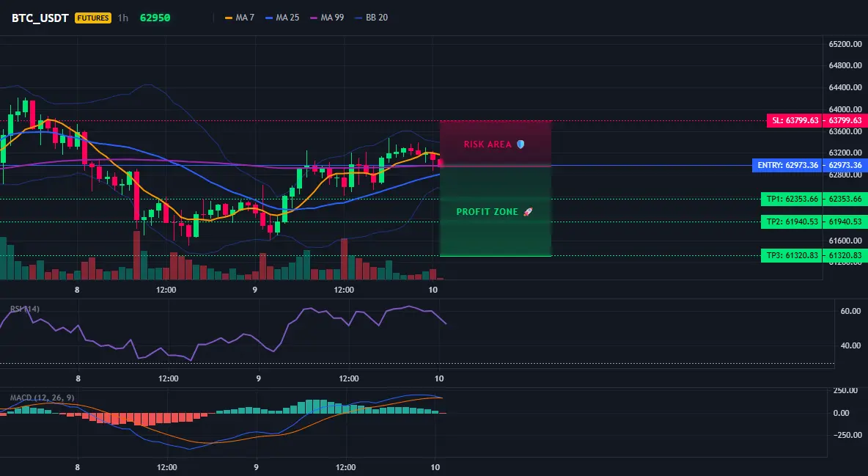The height and width of the screenshot is (476, 868).
Task: Click date 10 on main chart axis
Action: point(433,290)
